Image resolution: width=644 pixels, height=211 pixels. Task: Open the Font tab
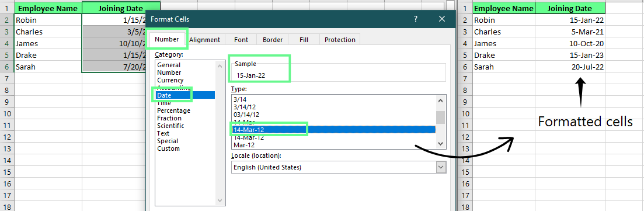coord(241,40)
